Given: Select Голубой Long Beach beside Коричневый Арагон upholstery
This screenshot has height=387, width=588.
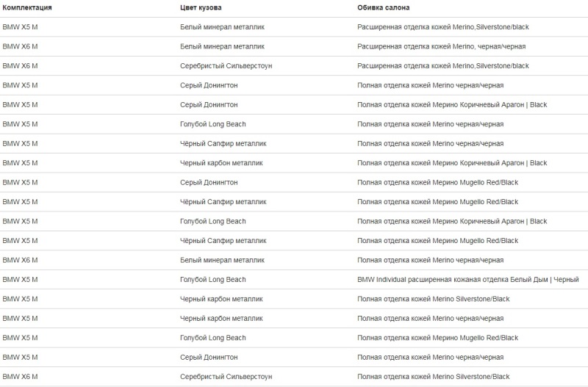Looking at the screenshot, I should click(x=213, y=222).
